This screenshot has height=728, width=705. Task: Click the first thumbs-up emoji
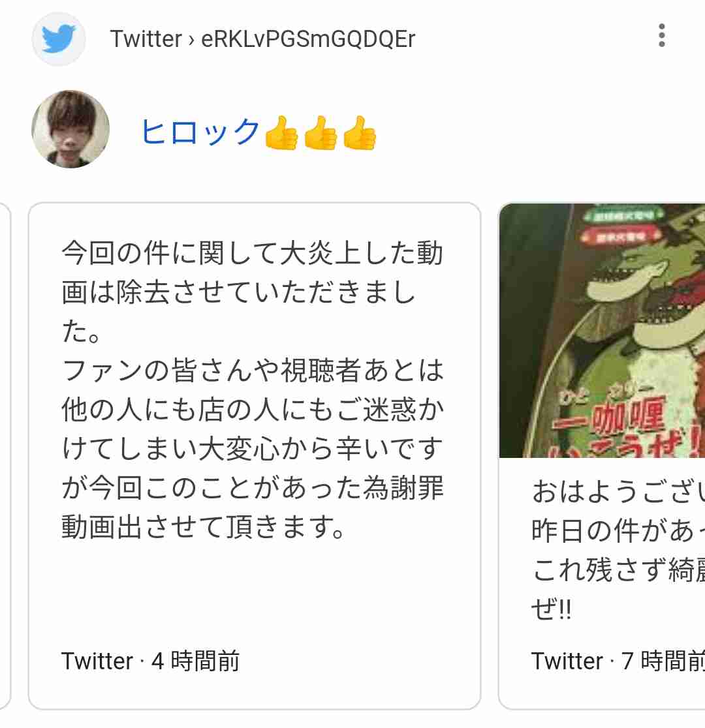[x=281, y=133]
